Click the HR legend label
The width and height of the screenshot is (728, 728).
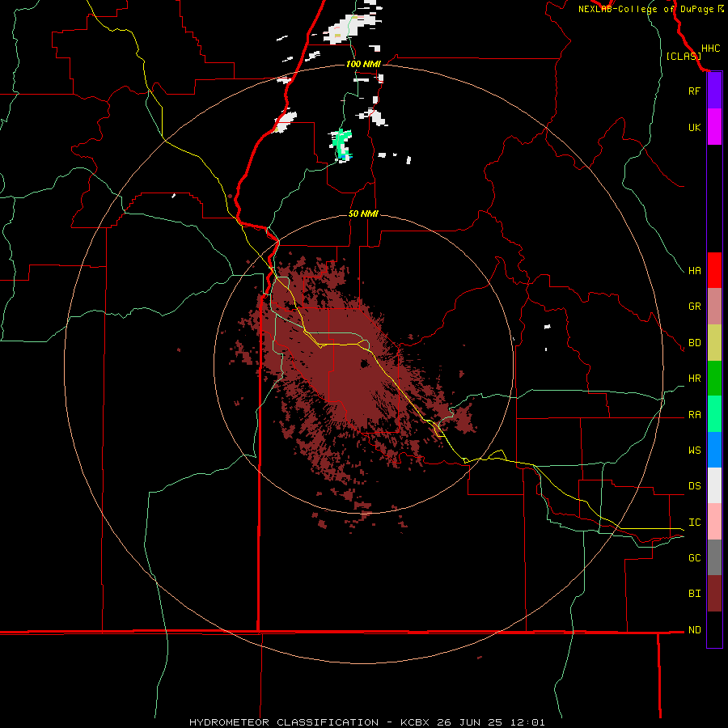pos(694,379)
